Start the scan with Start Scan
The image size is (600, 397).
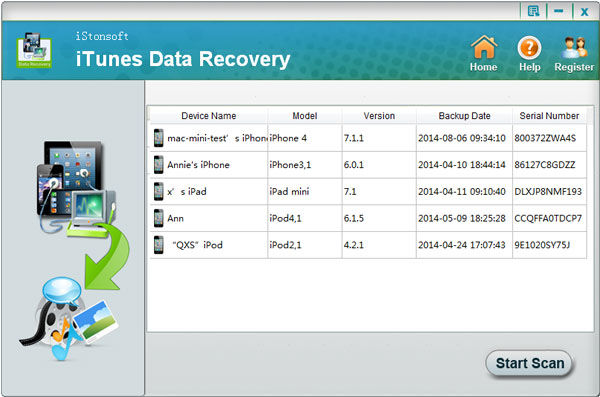pyautogui.click(x=530, y=363)
